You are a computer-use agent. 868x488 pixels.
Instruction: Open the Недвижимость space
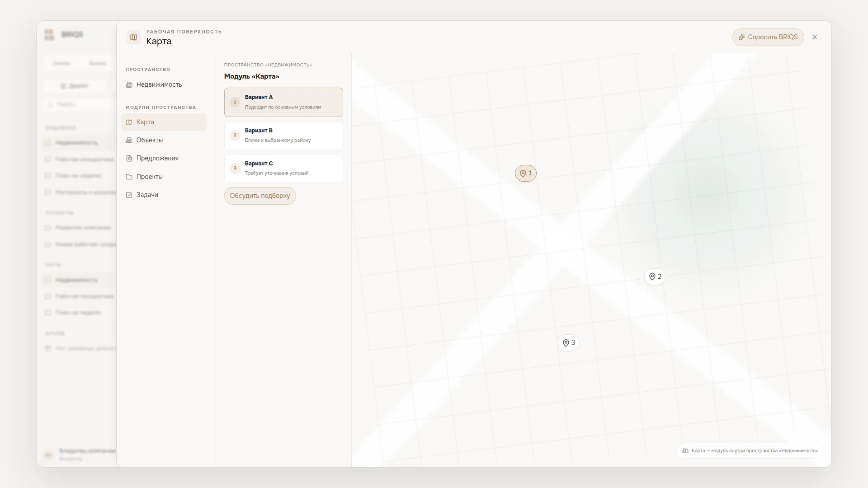[164, 84]
